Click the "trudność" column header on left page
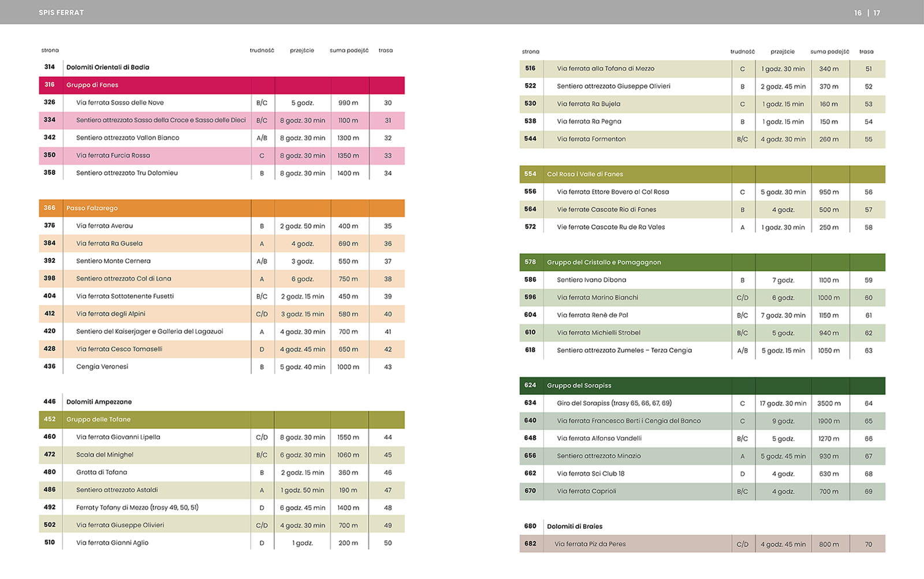The image size is (924, 579). click(262, 50)
